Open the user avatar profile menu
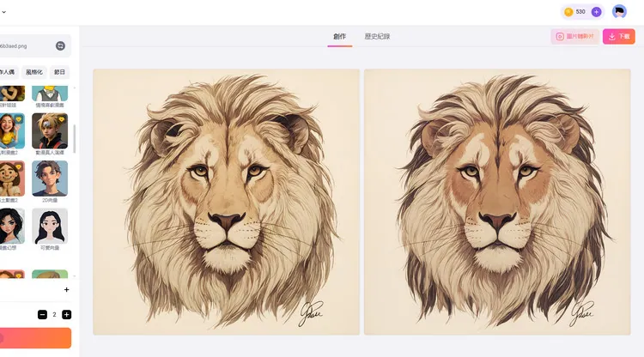The image size is (644, 357). [619, 11]
